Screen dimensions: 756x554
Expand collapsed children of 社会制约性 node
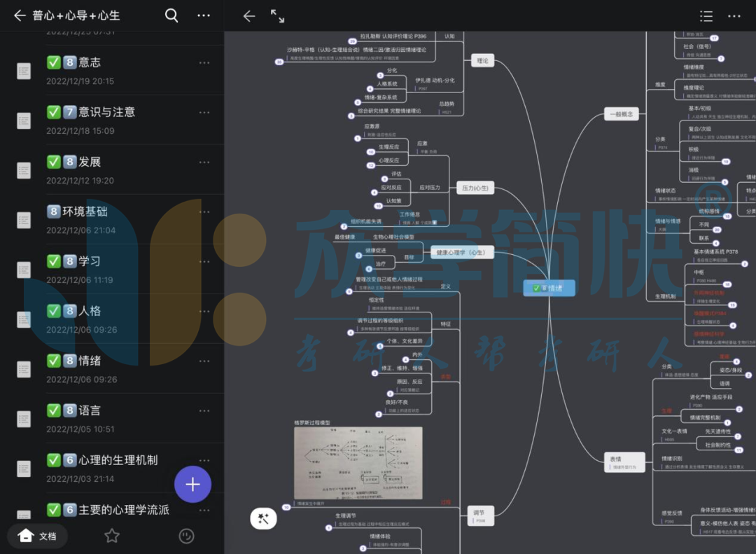coord(738,450)
